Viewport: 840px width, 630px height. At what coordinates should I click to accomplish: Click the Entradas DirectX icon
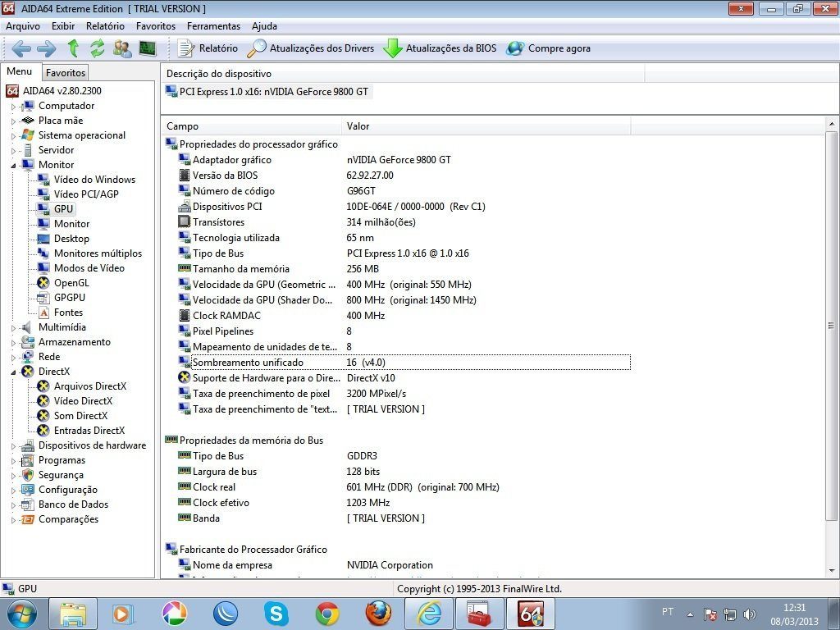(x=43, y=430)
